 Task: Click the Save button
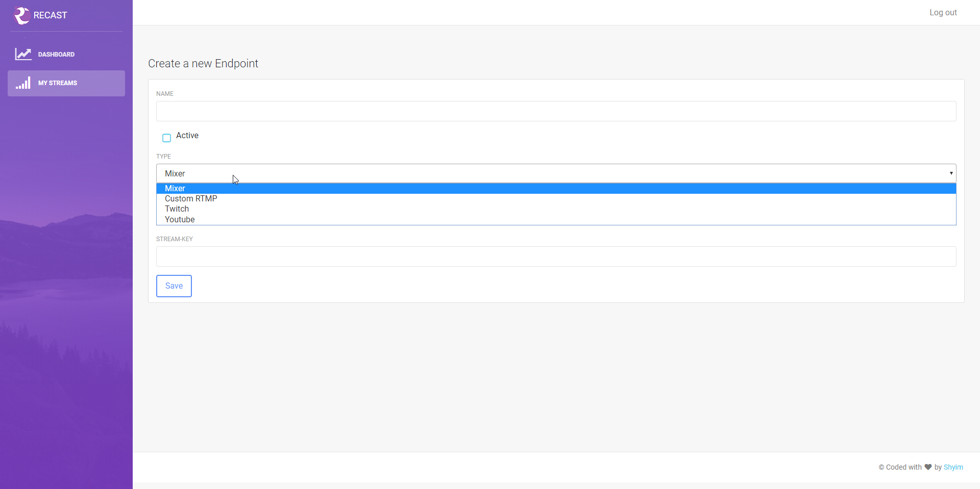(x=174, y=286)
